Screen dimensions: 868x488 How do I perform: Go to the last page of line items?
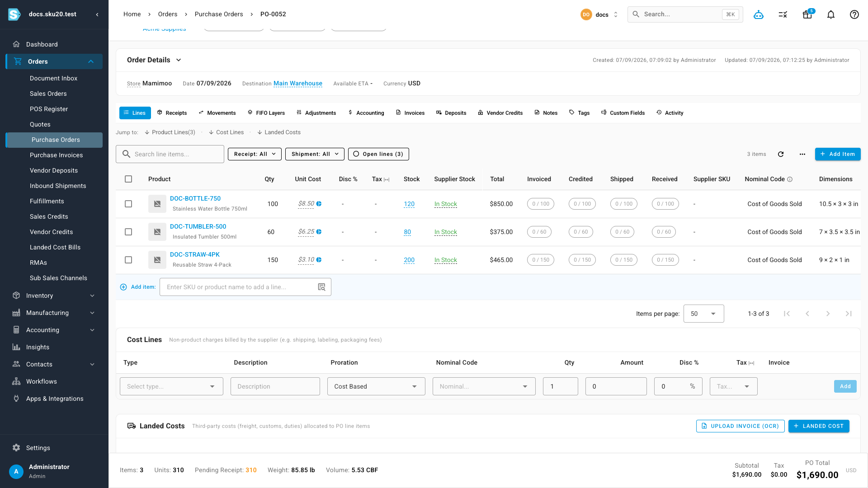click(849, 314)
